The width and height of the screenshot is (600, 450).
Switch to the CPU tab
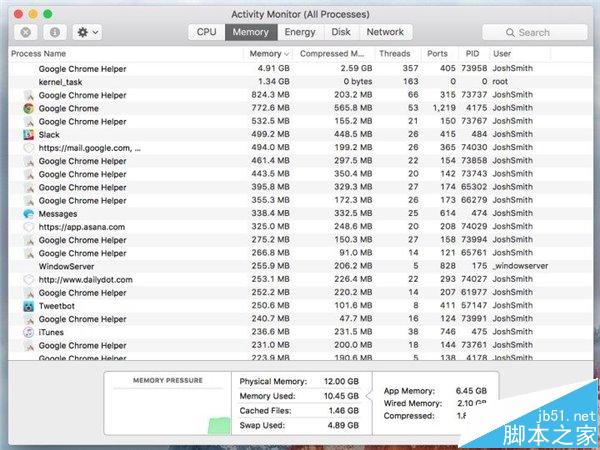tap(206, 32)
